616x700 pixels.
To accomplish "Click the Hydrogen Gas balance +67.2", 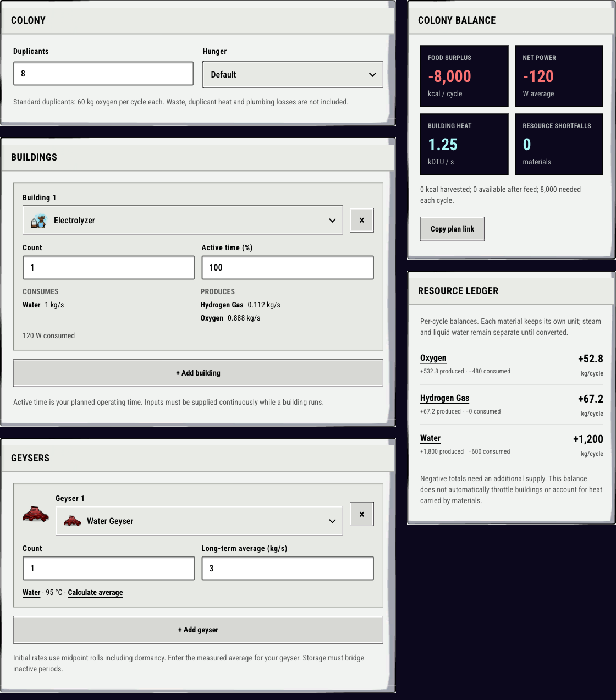I will click(591, 399).
